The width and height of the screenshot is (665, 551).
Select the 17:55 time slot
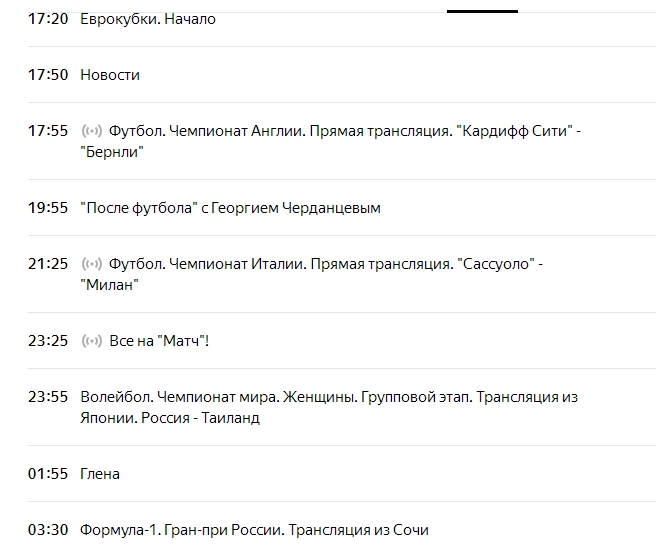tap(48, 131)
